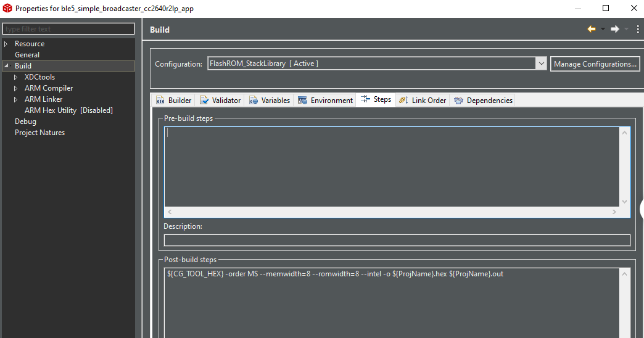The image size is (644, 338).
Task: Close the Properties window
Action: 634,8
